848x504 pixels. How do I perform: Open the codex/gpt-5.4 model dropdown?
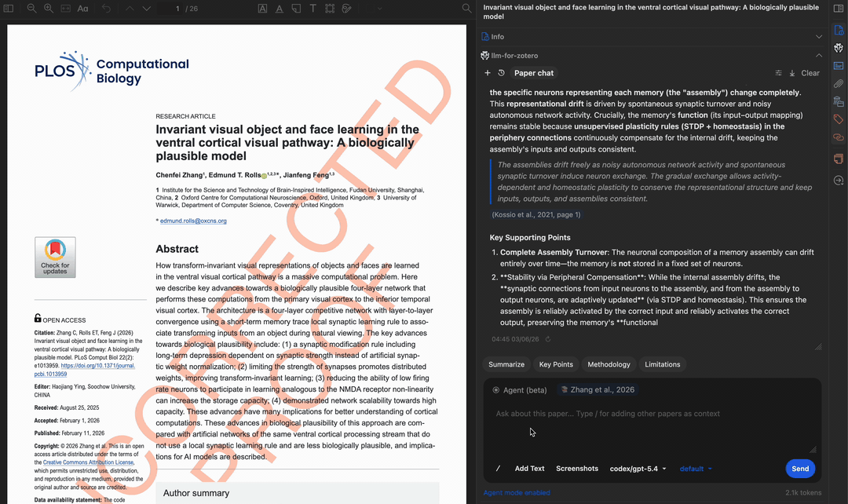(638, 469)
